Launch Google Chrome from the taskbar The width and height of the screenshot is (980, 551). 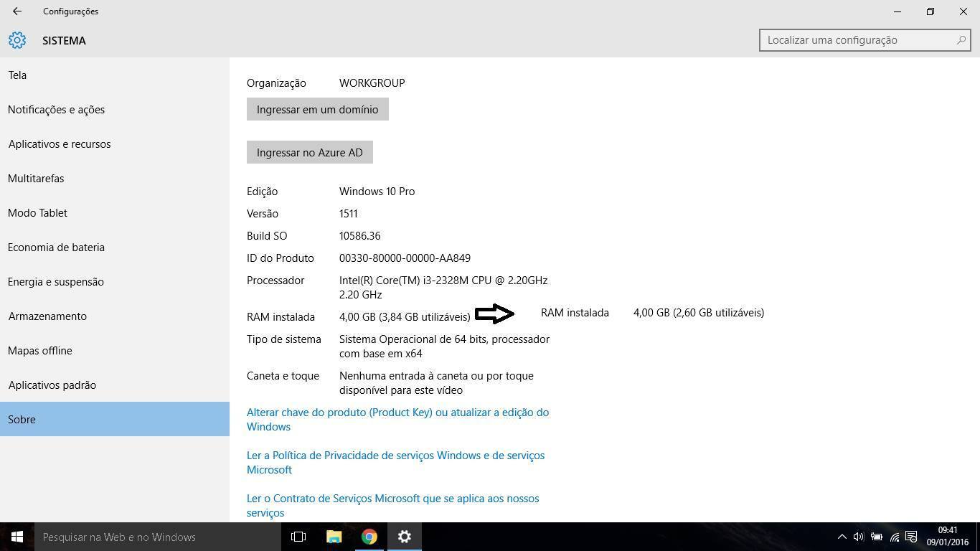pyautogui.click(x=369, y=537)
